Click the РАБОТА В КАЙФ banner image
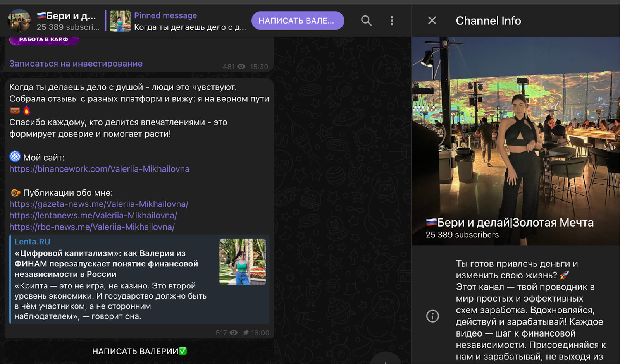The image size is (620, 364). [44, 40]
